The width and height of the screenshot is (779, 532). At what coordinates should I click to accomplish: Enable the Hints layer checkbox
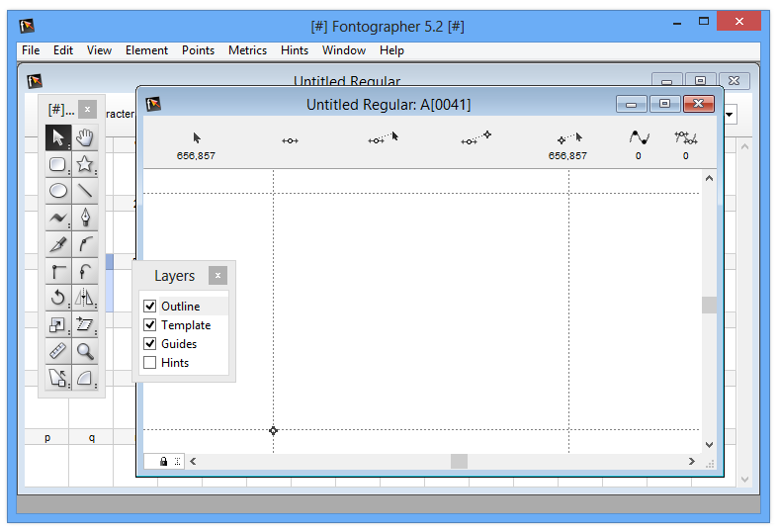click(x=150, y=363)
